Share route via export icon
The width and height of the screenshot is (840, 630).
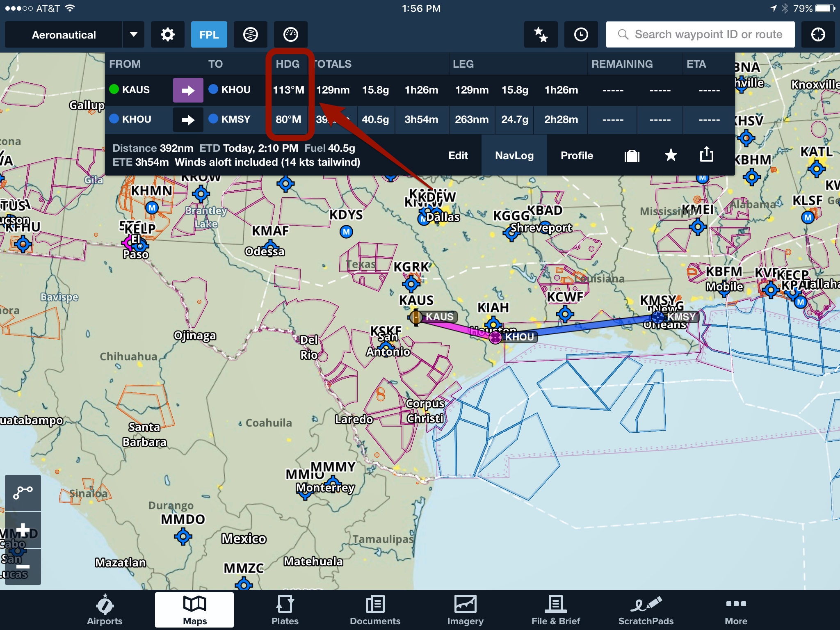pyautogui.click(x=706, y=154)
